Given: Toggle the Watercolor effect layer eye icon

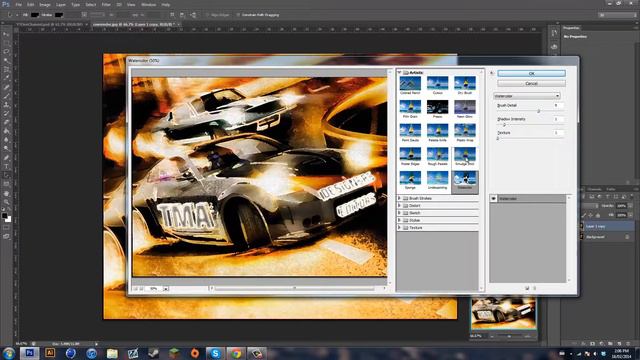Looking at the screenshot, I should click(x=493, y=198).
